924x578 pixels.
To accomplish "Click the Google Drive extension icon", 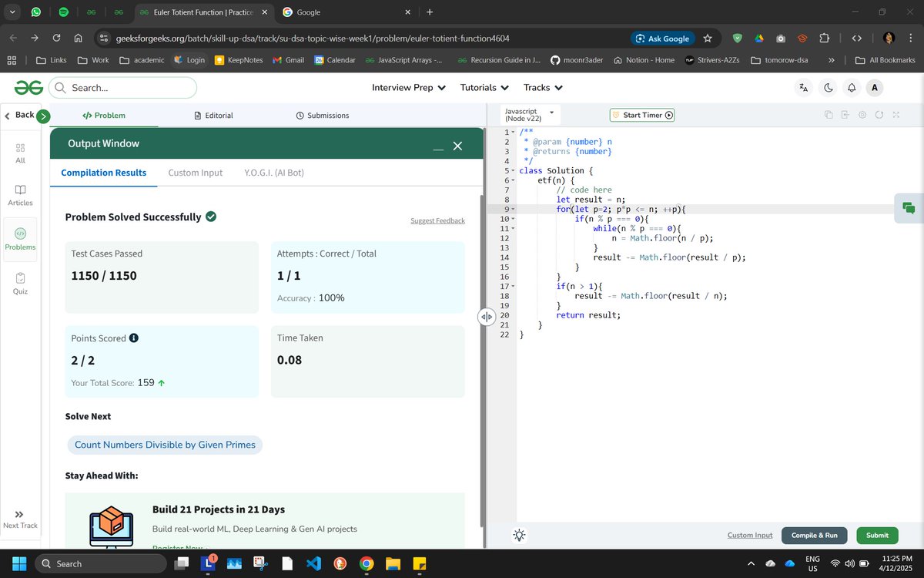I will [x=758, y=38].
